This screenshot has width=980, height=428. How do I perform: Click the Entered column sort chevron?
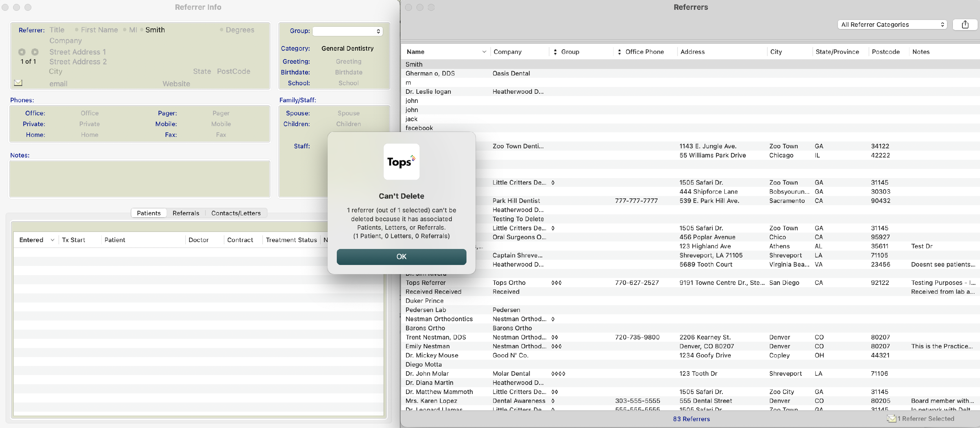point(53,240)
